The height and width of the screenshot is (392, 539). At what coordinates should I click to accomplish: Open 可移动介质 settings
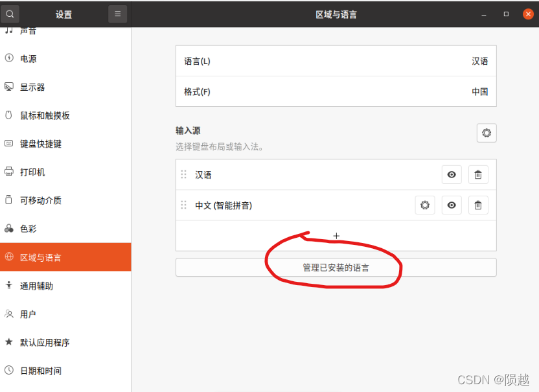coord(65,200)
